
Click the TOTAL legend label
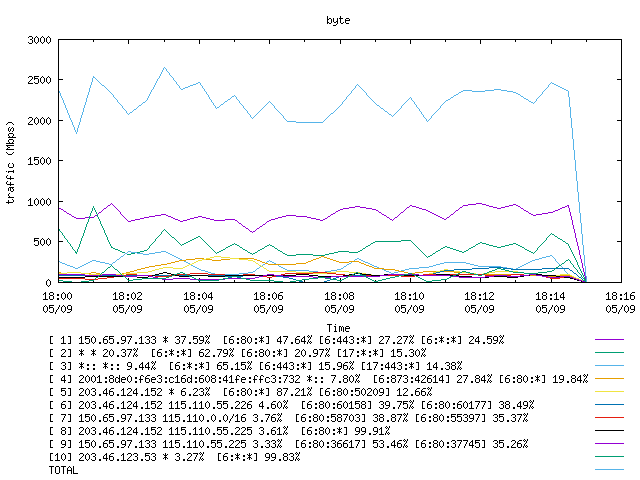pos(63,471)
